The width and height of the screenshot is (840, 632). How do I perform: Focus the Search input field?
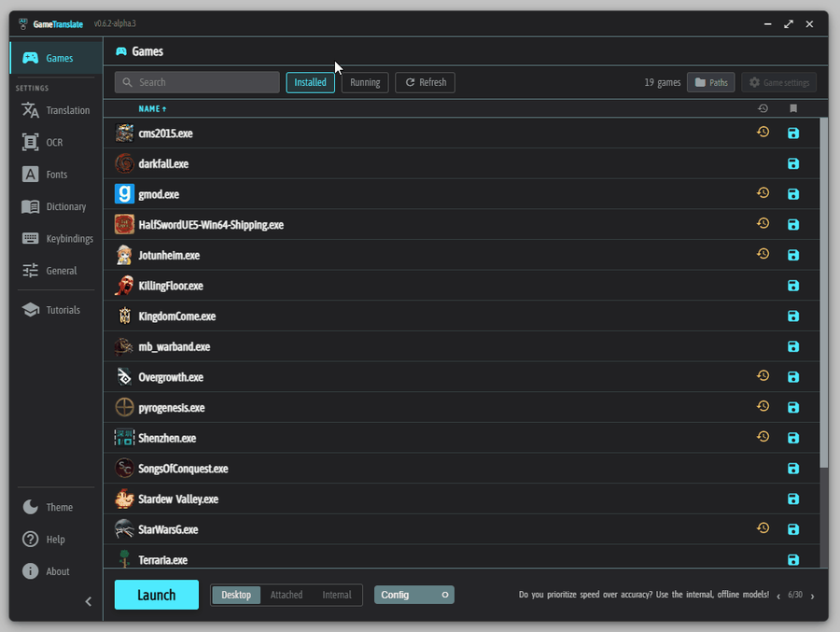pos(197,82)
